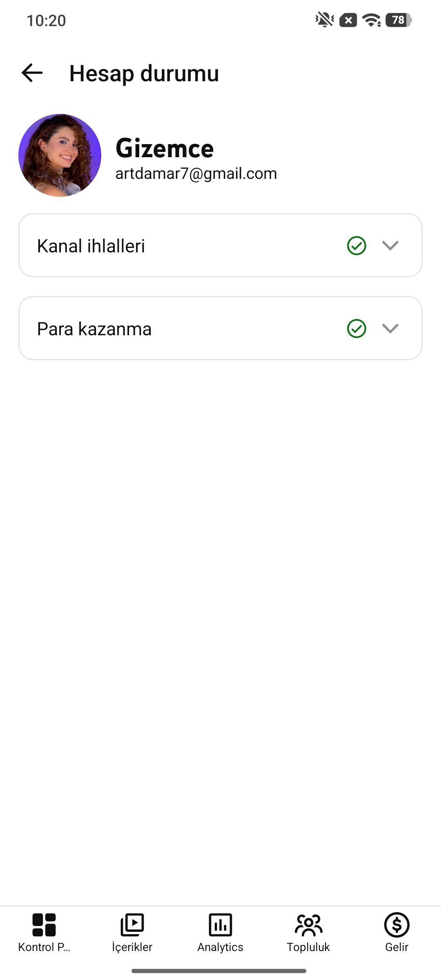Tap the artdamar7@gmail.com email address
The height and width of the screenshot is (980, 441).
coord(196,174)
